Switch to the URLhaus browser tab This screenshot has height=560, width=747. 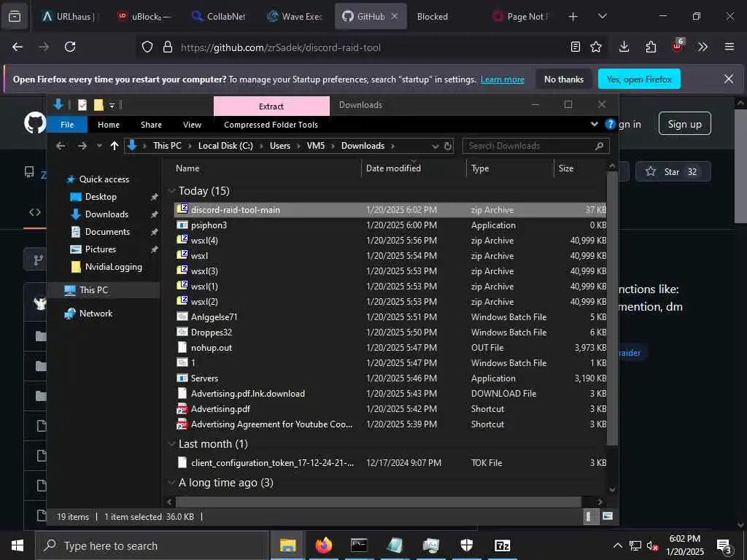tap(71, 16)
